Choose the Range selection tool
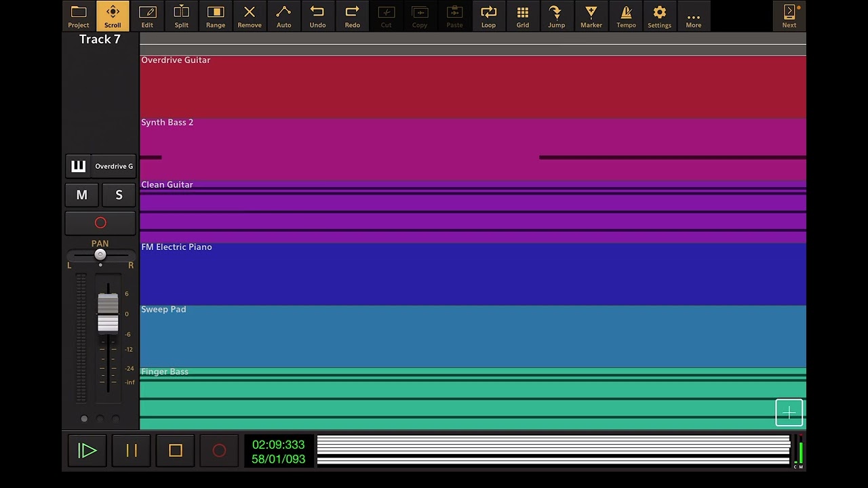Image resolution: width=868 pixels, height=488 pixels. pos(216,16)
